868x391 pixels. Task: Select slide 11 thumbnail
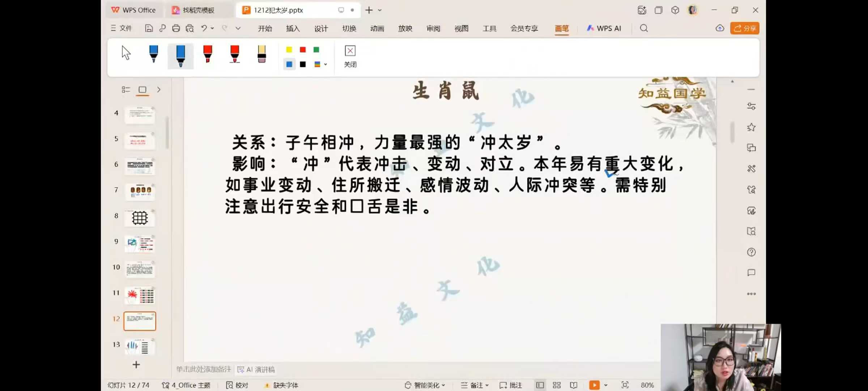pyautogui.click(x=140, y=295)
